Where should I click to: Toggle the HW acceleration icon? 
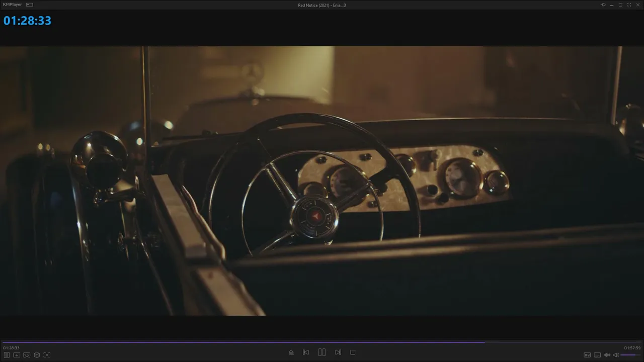[x=587, y=355]
